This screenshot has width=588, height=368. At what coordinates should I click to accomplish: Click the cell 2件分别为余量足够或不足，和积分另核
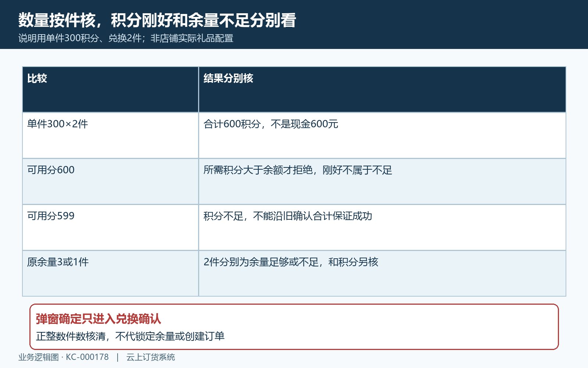point(382,273)
